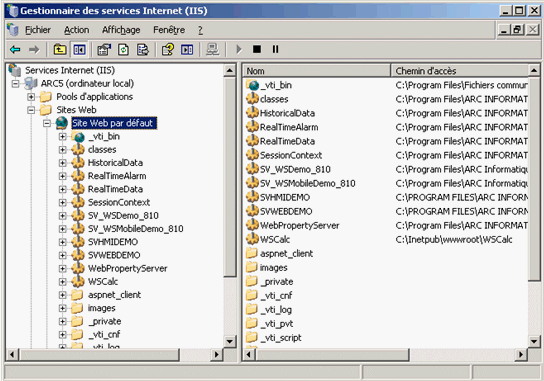Expand the Pools d'applications node

tap(31, 97)
